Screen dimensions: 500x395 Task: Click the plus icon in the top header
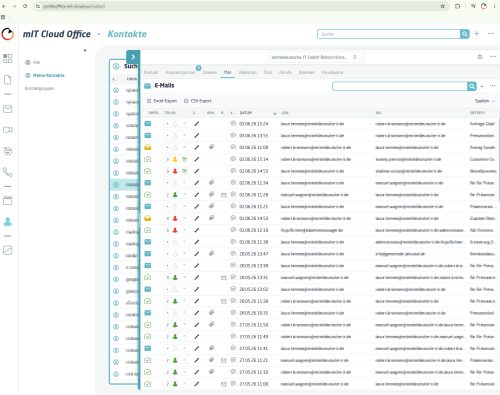coord(477,33)
